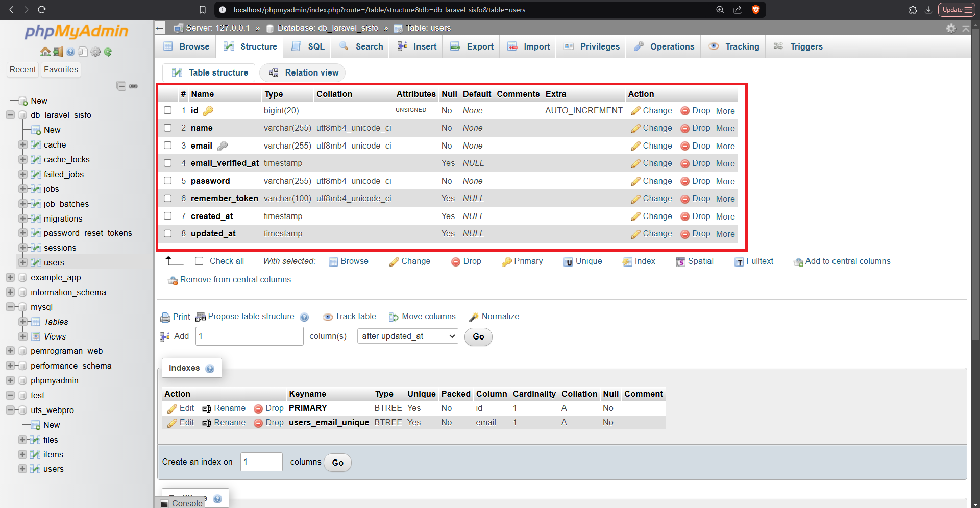Switch to the SQL tab

coord(308,46)
